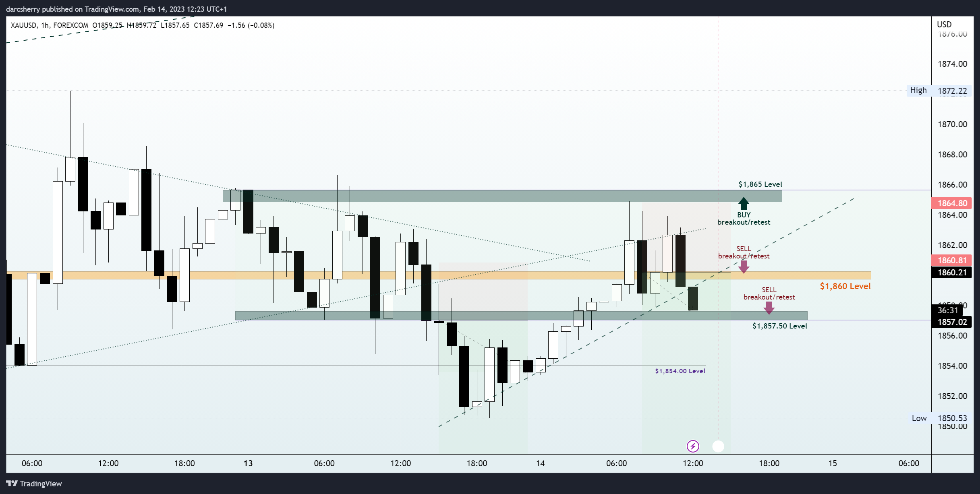Click the 'BUY breakout/retest' annotation text
The height and width of the screenshot is (494, 980).
(744, 219)
